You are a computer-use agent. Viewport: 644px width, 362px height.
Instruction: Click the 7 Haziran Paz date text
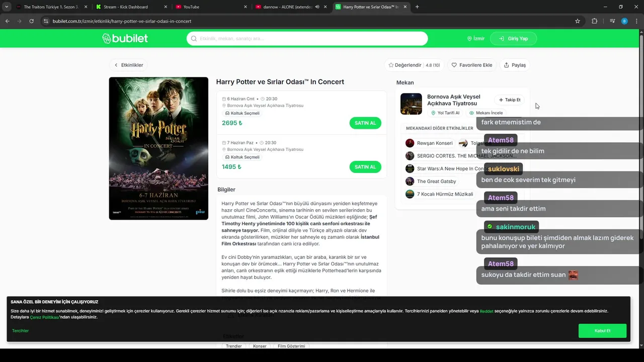pos(240,143)
